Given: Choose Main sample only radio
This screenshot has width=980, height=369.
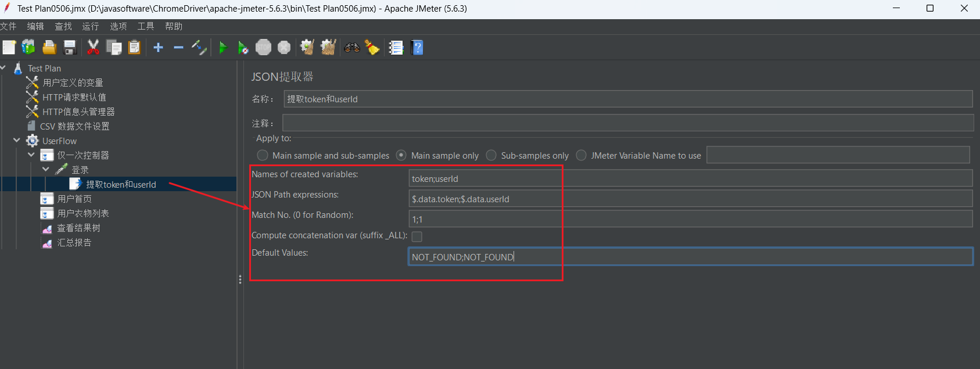Looking at the screenshot, I should click(x=401, y=156).
